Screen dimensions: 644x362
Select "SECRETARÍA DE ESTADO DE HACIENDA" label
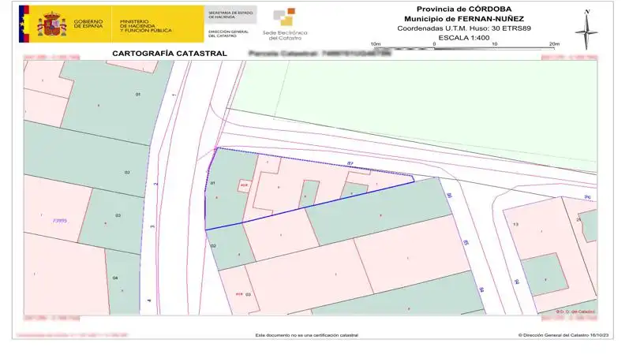(x=230, y=15)
